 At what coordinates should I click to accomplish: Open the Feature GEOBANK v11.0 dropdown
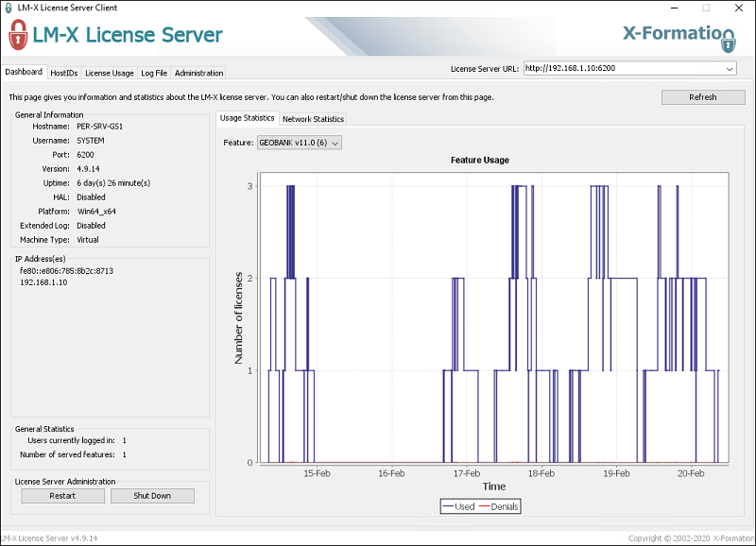coord(299,143)
